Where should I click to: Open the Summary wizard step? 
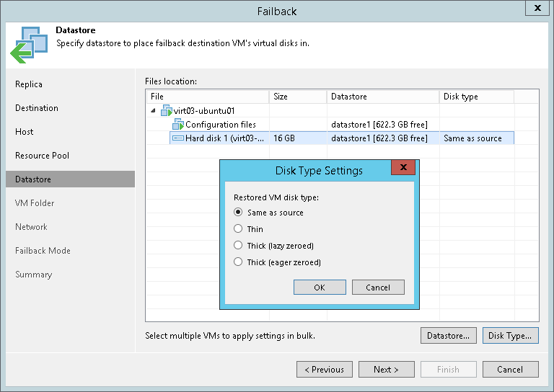click(x=34, y=275)
